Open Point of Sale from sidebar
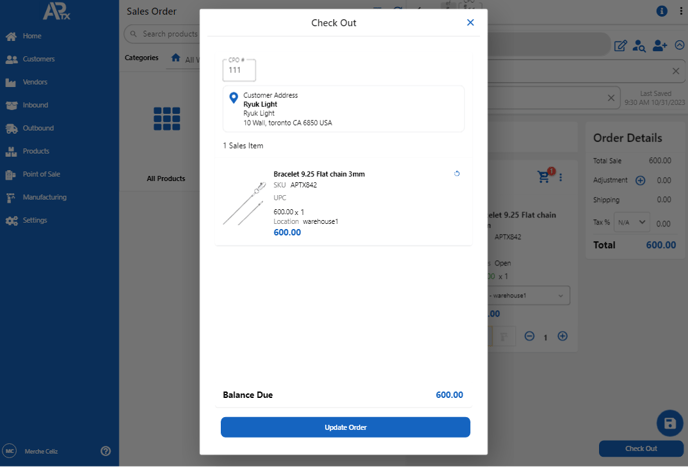Screen dimensions: 688x467 pos(41,174)
